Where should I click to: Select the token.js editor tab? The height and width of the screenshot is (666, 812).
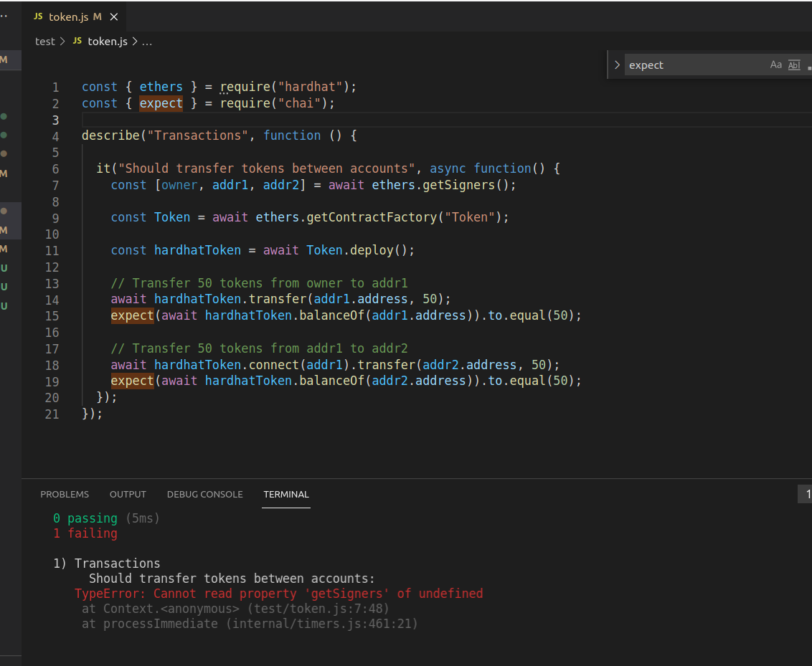click(74, 16)
